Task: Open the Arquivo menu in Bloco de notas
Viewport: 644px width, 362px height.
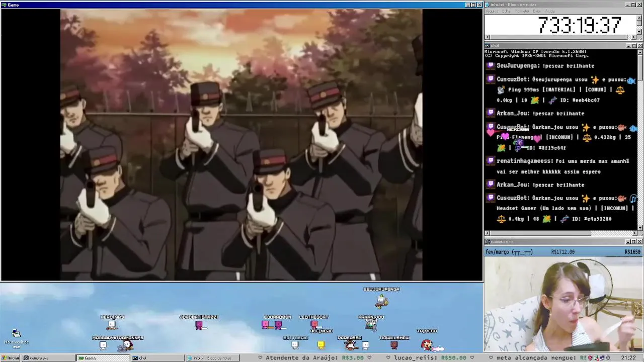Action: 492,11
